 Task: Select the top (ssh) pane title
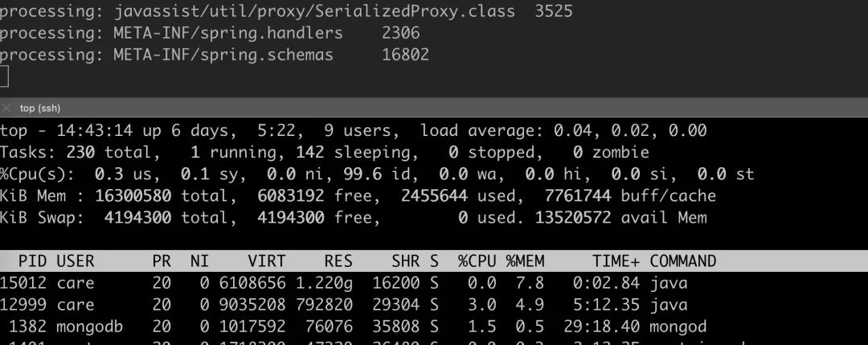click(40, 108)
